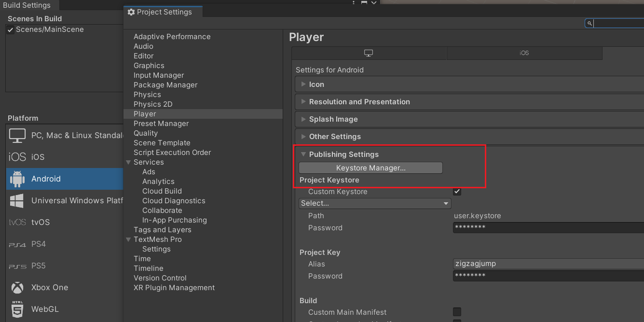Open Script Execution Order settings
Screen dimensions: 644x322
[x=172, y=153]
